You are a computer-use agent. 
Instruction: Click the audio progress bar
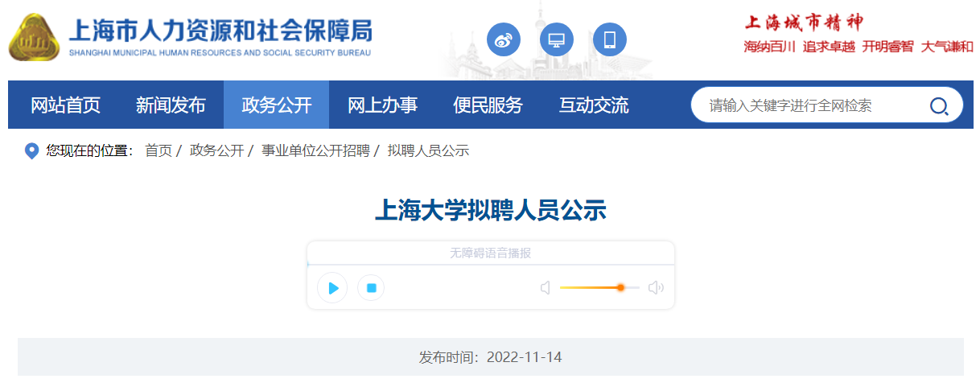(x=491, y=264)
